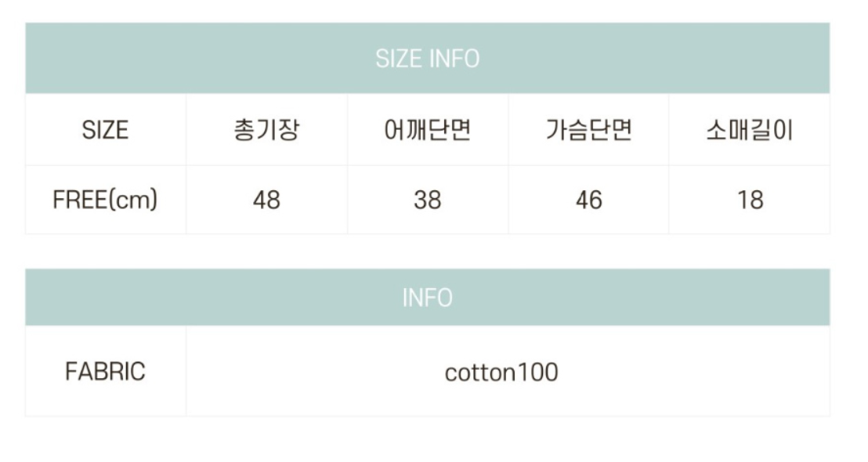Select the SIZE column header cell
Image resolution: width=868 pixels, height=462 pixels.
click(105, 130)
